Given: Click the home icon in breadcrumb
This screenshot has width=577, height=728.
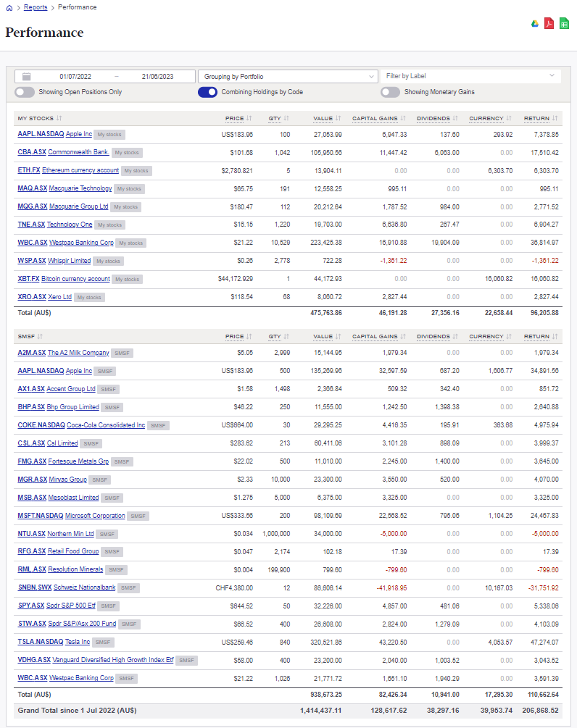Looking at the screenshot, I should click(x=9, y=8).
